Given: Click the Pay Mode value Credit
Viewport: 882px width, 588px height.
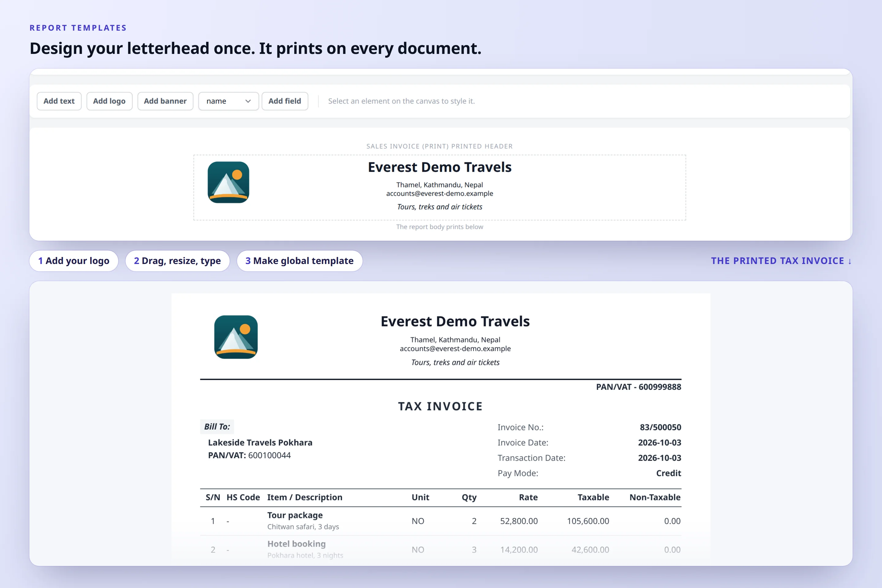Looking at the screenshot, I should click(669, 473).
